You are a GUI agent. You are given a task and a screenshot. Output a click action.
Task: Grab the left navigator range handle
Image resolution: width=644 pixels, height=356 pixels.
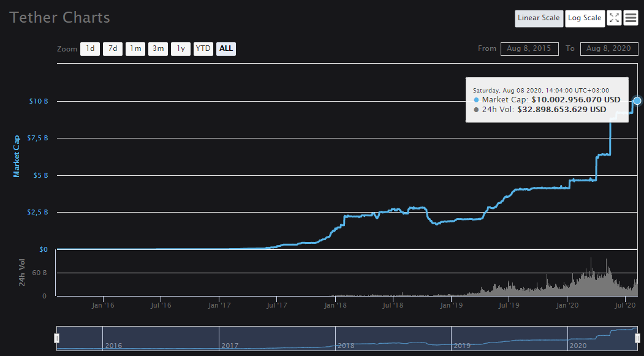click(56, 338)
